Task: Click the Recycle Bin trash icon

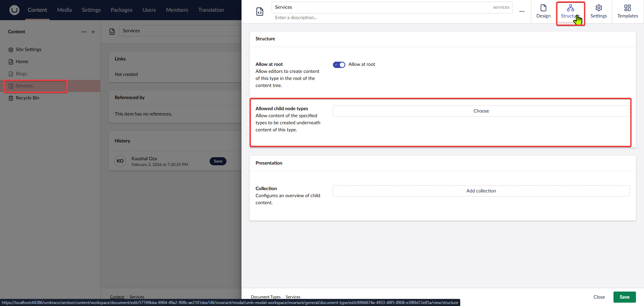Action: click(10, 98)
